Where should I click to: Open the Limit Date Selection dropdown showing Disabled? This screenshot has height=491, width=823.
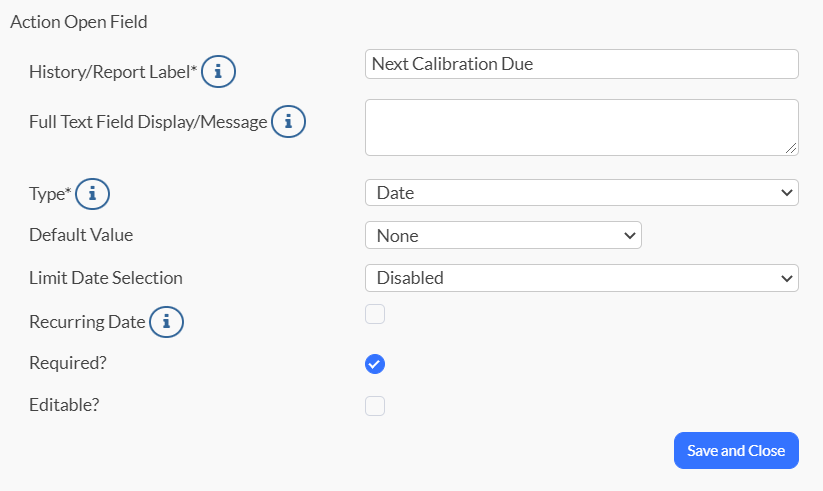[x=582, y=278]
